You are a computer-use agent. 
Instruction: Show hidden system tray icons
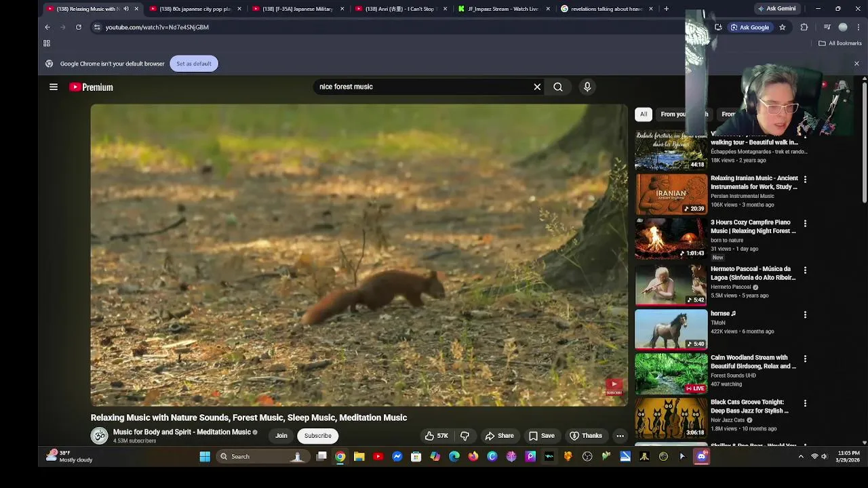(801, 457)
